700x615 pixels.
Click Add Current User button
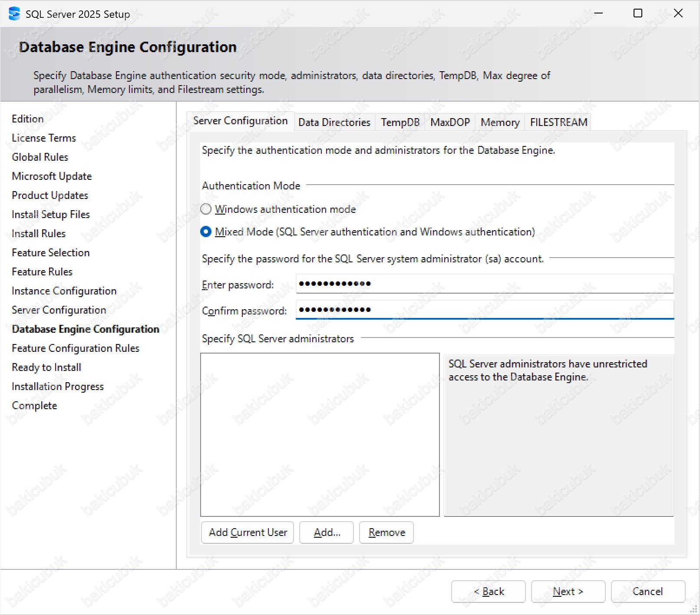click(248, 532)
